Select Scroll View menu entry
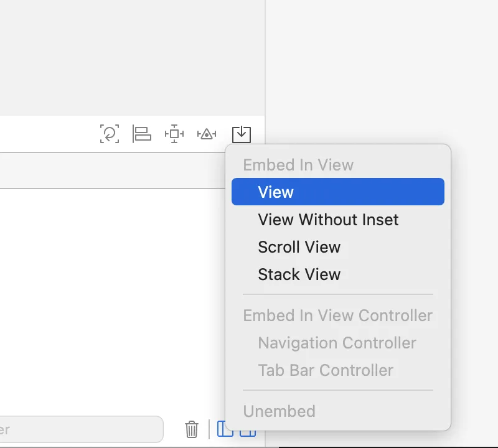Image resolution: width=498 pixels, height=448 pixels. [x=299, y=247]
